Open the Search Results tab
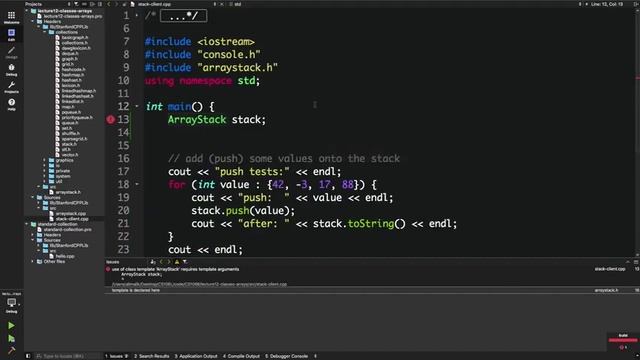The image size is (640, 360). coord(151,356)
